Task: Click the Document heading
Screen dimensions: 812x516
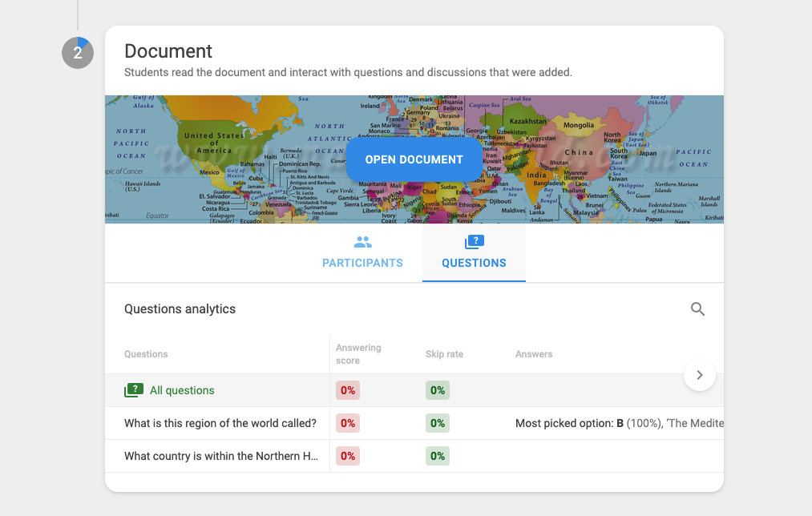Action: click(x=168, y=51)
